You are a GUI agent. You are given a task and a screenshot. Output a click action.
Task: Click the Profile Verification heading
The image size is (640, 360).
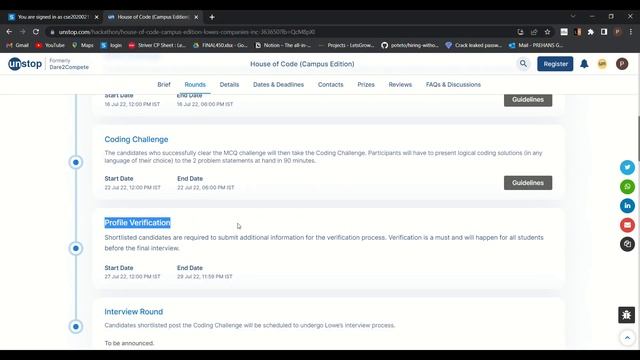(x=137, y=222)
